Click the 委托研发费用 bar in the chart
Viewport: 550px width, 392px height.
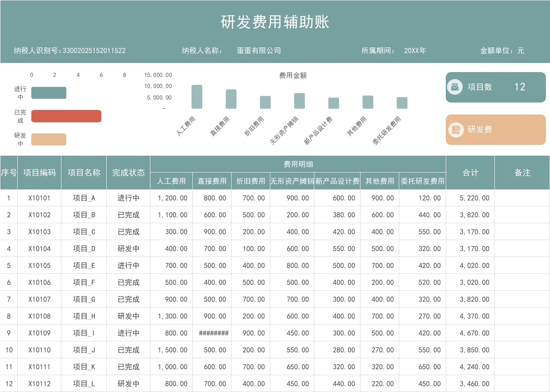402,102
